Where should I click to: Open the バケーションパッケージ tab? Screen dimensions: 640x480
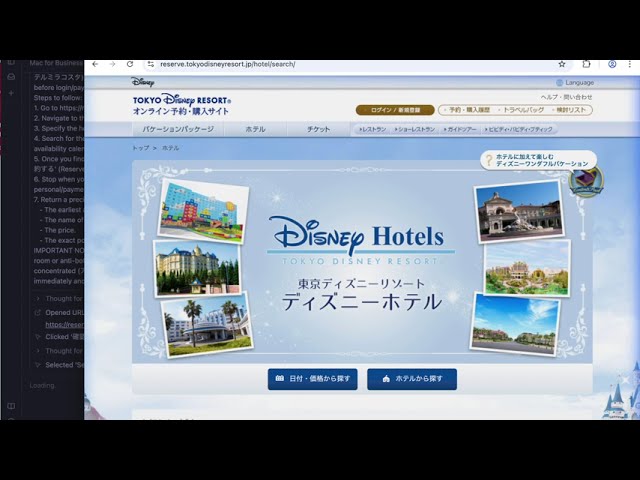(178, 129)
